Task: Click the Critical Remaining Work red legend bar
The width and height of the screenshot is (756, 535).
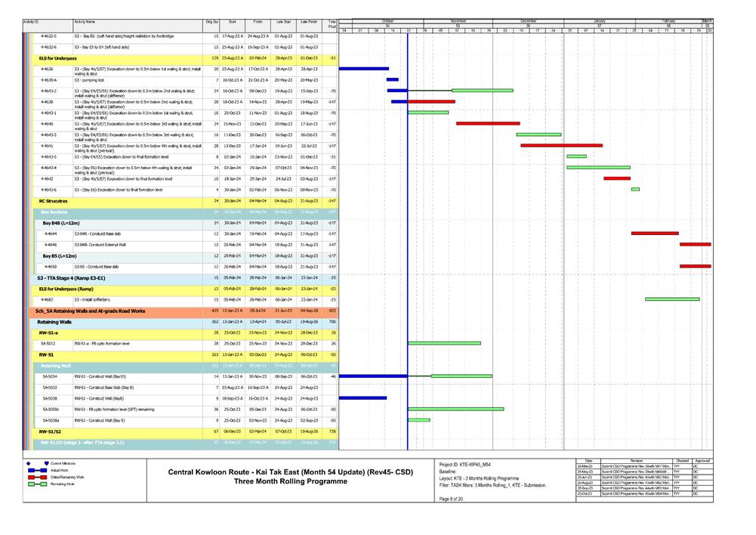Action: pyautogui.click(x=38, y=478)
